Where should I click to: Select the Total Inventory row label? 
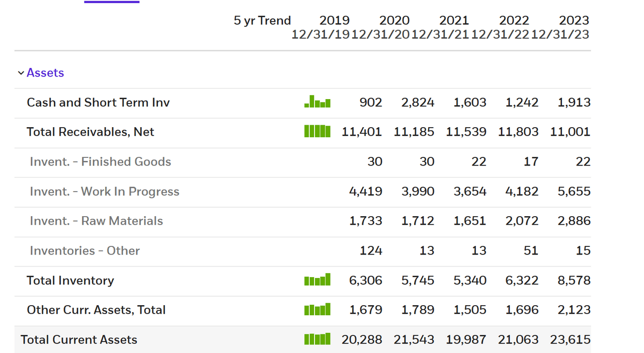click(x=70, y=280)
